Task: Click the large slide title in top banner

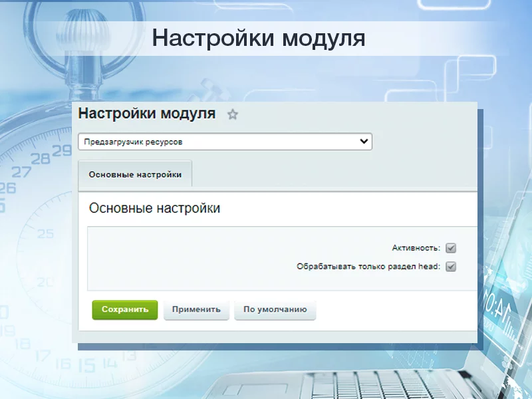Action: coord(259,38)
